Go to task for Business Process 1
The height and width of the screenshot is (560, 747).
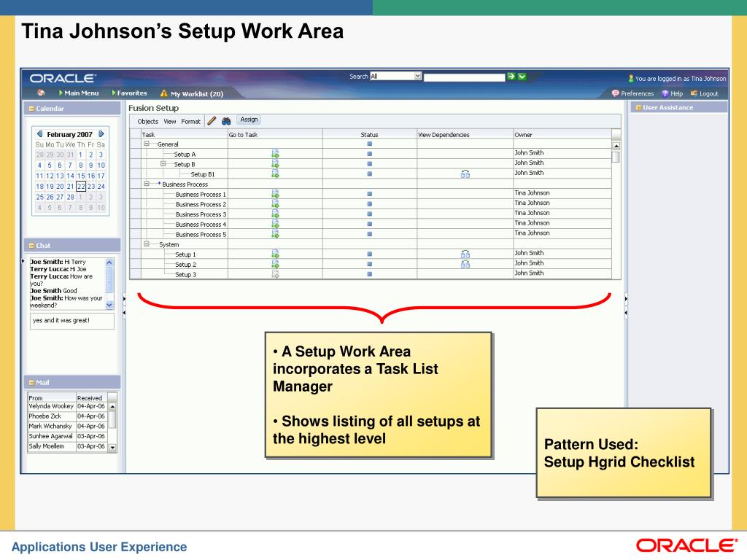[275, 194]
